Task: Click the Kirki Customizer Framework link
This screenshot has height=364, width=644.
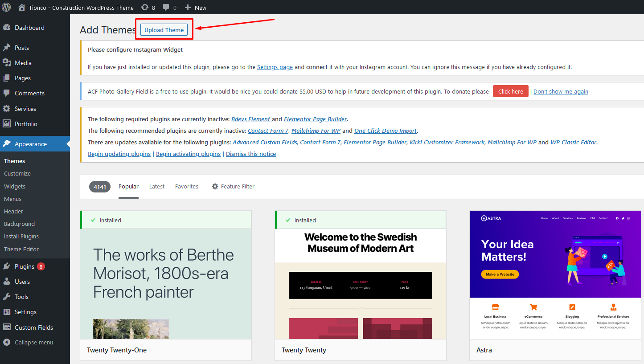Action: (x=447, y=142)
